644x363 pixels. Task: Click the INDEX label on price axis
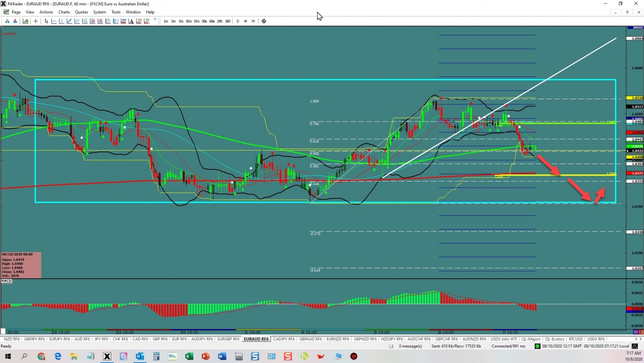[x=635, y=28]
